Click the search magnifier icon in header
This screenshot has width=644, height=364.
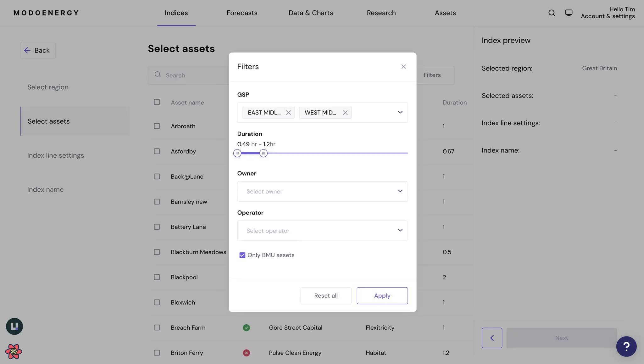[x=552, y=13]
